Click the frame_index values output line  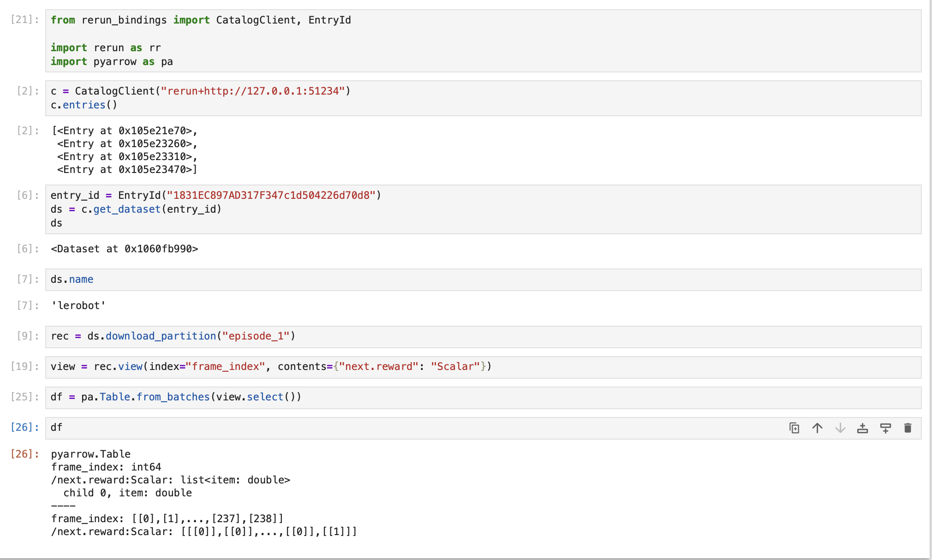tap(167, 518)
